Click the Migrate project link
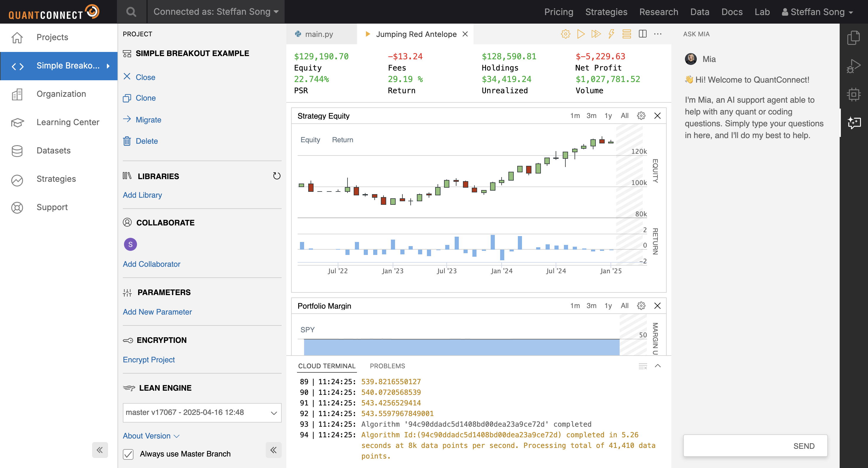The width and height of the screenshot is (868, 468). pyautogui.click(x=148, y=120)
